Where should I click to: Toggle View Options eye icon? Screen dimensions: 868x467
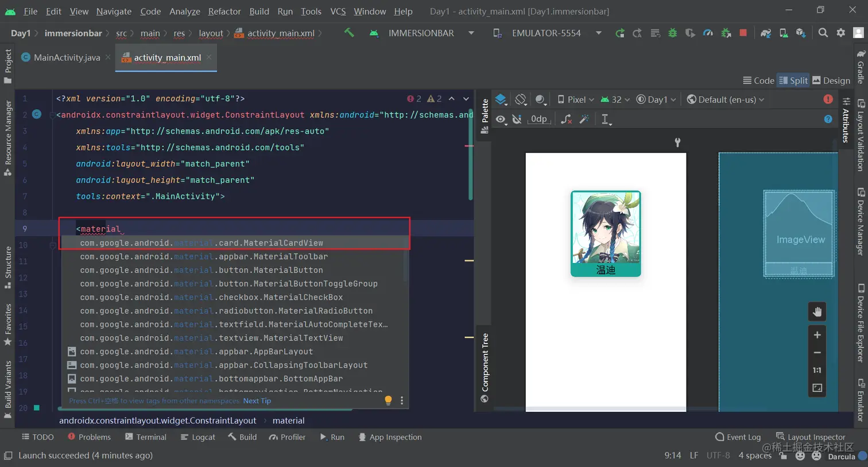(501, 119)
